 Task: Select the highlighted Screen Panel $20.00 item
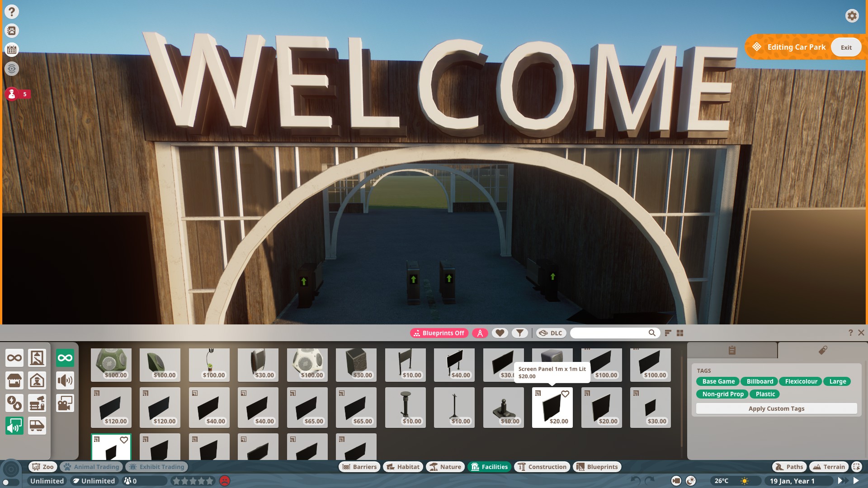(552, 408)
